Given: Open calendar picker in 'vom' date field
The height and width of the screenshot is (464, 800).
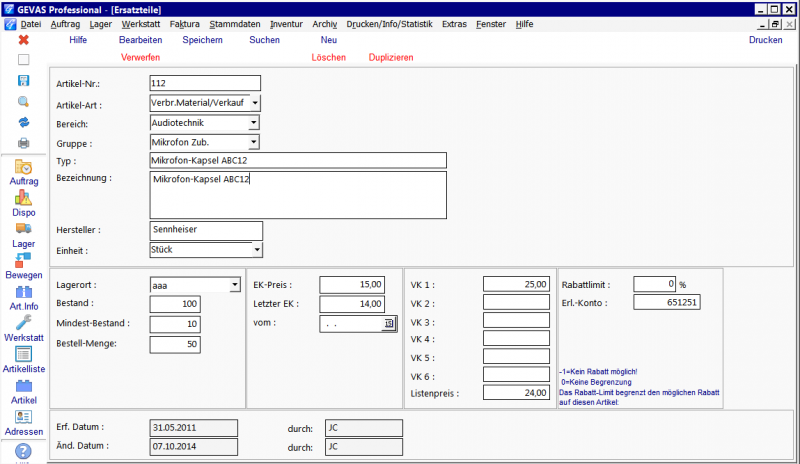Looking at the screenshot, I should (x=389, y=324).
